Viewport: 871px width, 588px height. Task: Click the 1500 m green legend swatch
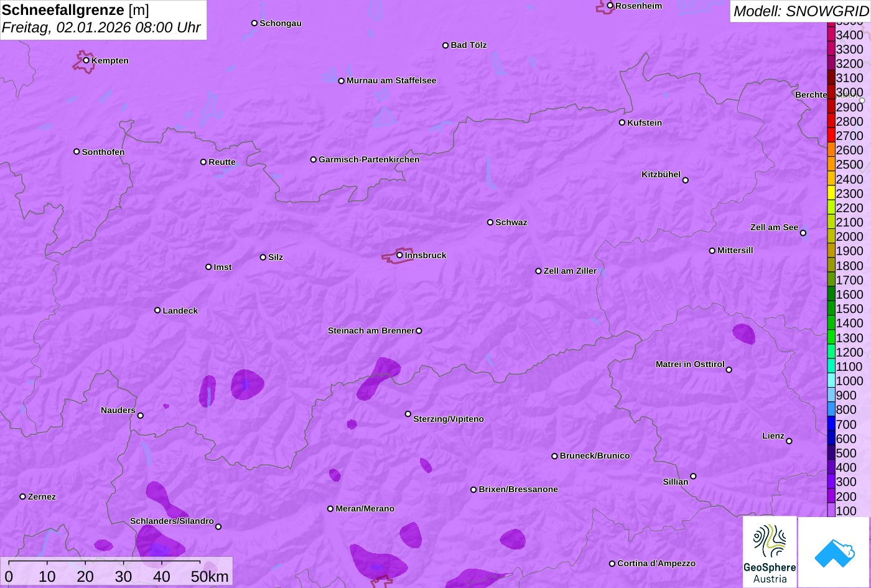(831, 309)
